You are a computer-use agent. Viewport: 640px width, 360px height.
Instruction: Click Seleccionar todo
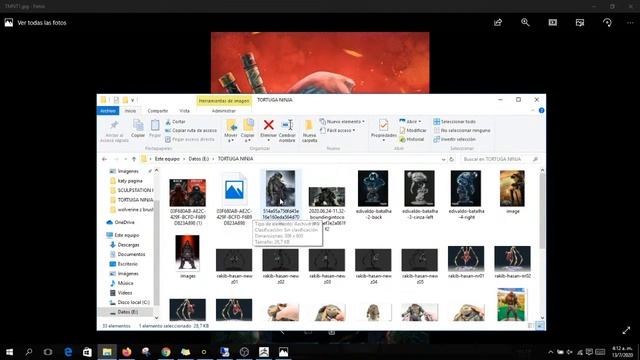click(454, 122)
